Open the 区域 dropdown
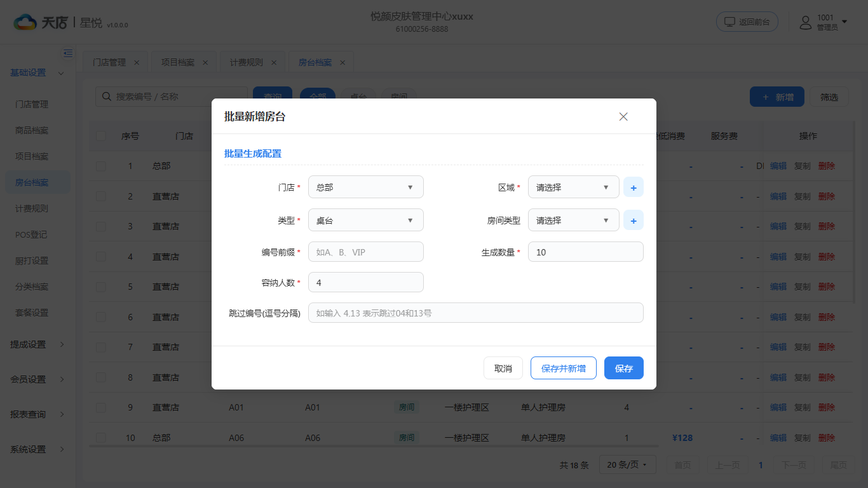 [x=574, y=187]
